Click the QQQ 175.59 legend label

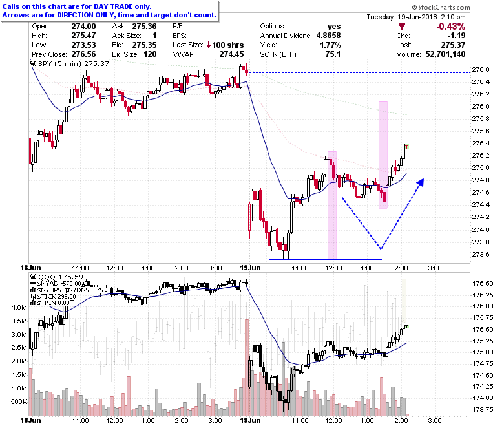[x=61, y=277]
